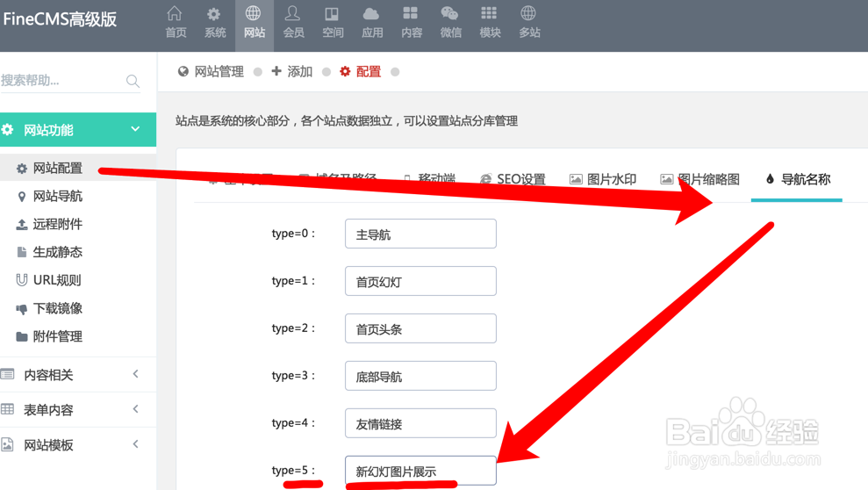Image resolution: width=868 pixels, height=490 pixels.
Task: Open the 首页 home icon in top bar
Action: (x=175, y=13)
